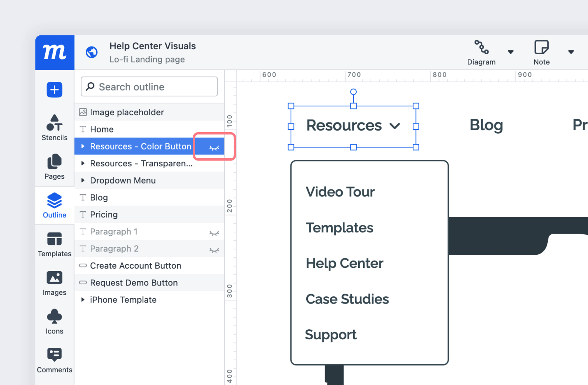Select the Paragraph 2 layer
This screenshot has height=385, width=588.
pos(149,249)
